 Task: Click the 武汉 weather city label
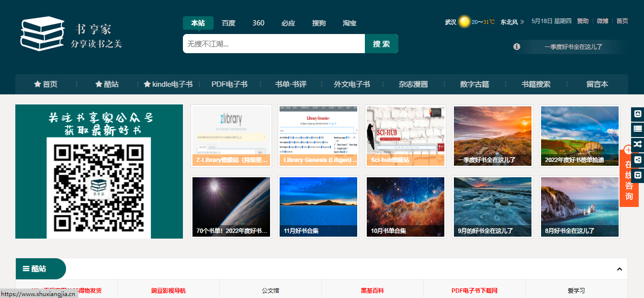[x=451, y=22]
